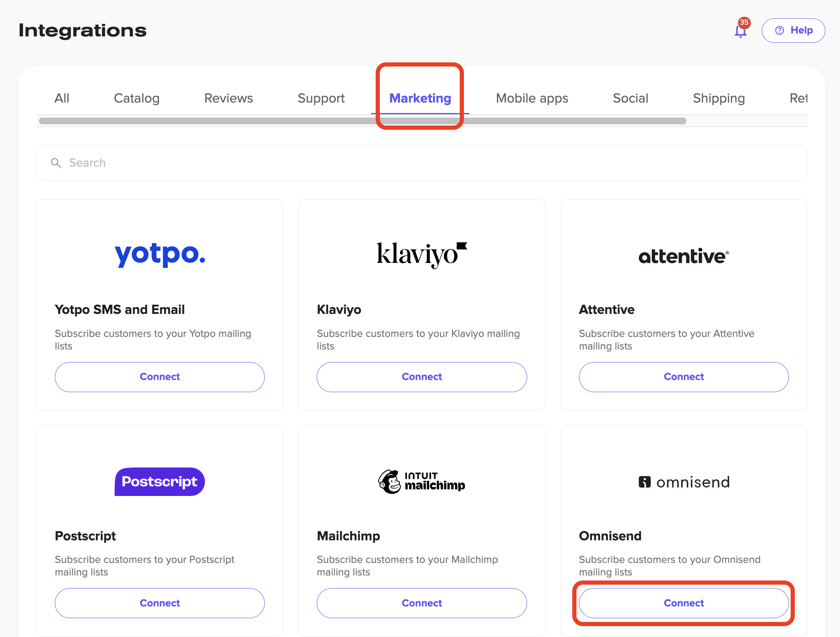The image size is (840, 637).
Task: Open the Help button
Action: click(793, 31)
